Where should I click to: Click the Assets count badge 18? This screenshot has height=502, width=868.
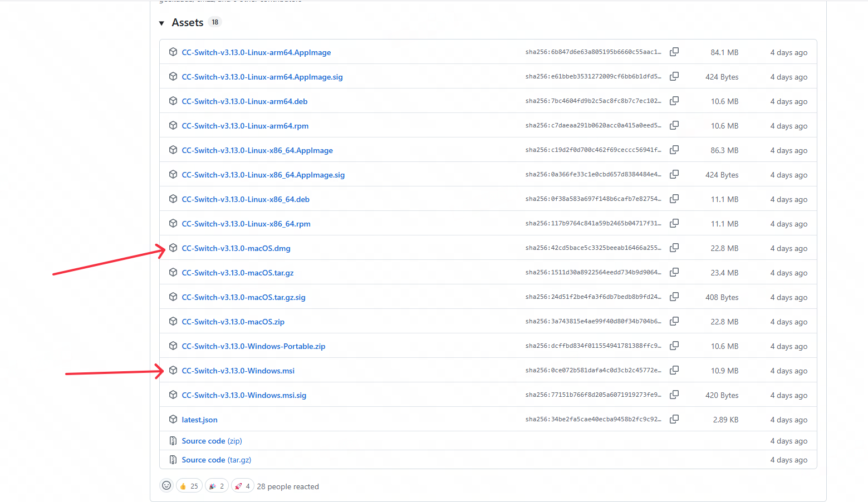point(215,22)
